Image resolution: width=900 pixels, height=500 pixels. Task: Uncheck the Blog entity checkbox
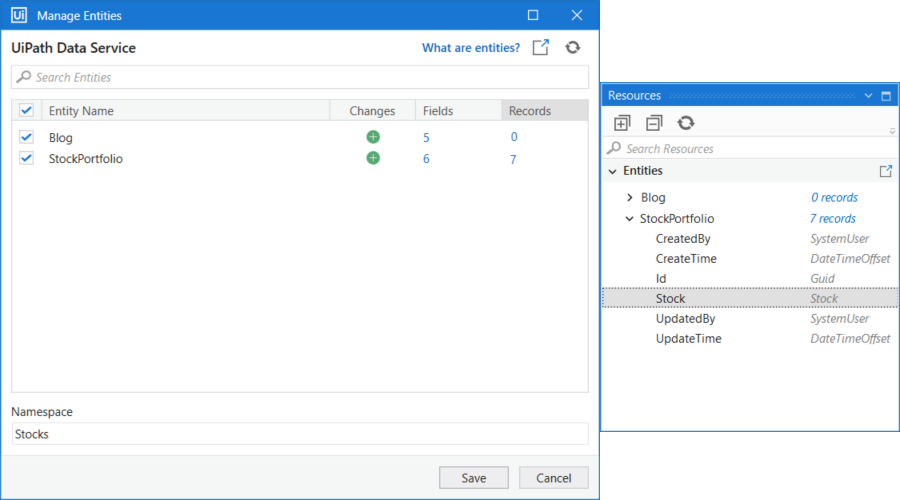[x=26, y=137]
